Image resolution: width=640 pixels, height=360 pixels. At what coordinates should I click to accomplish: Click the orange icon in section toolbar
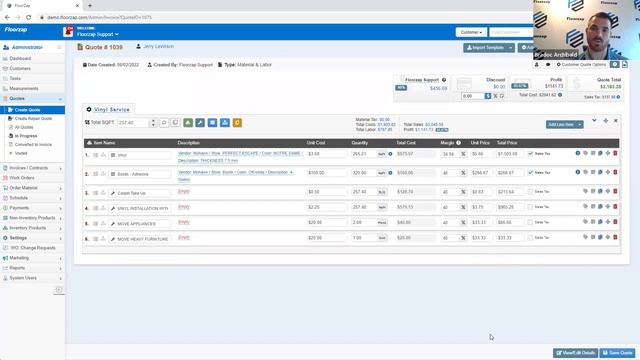click(237, 123)
